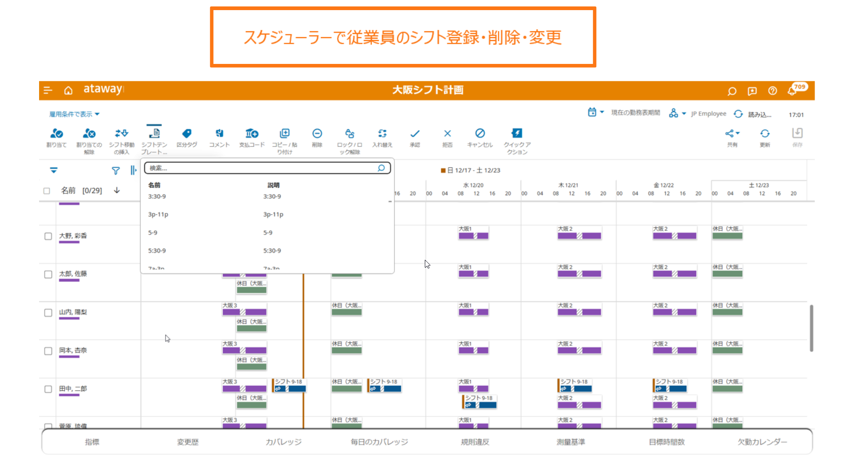Click the notification bell with 709 badge
The image size is (868, 464).
click(792, 91)
